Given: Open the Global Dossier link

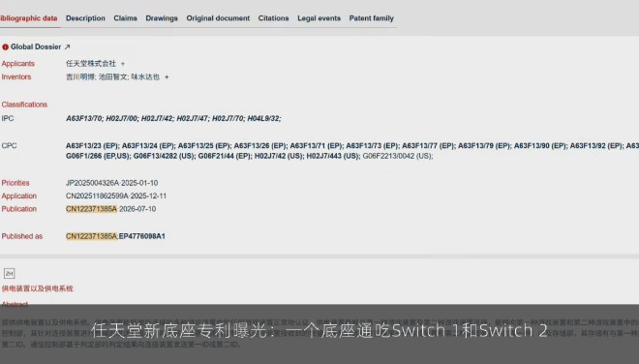Looking at the screenshot, I should (36, 46).
